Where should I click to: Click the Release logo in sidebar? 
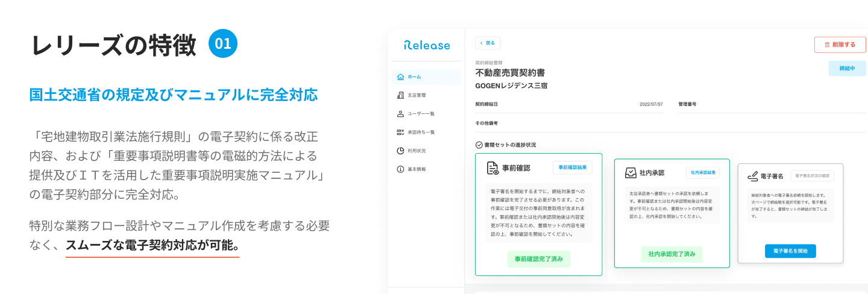tap(427, 45)
